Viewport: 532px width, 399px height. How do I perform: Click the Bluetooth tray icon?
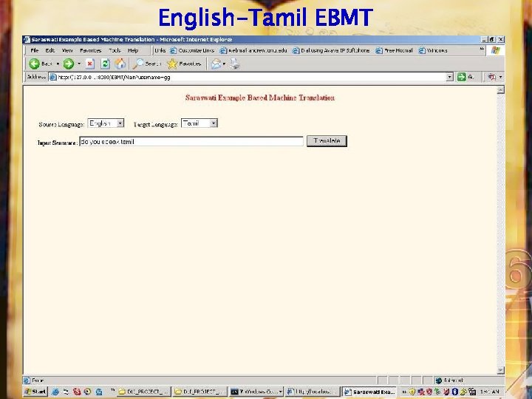[x=455, y=392]
